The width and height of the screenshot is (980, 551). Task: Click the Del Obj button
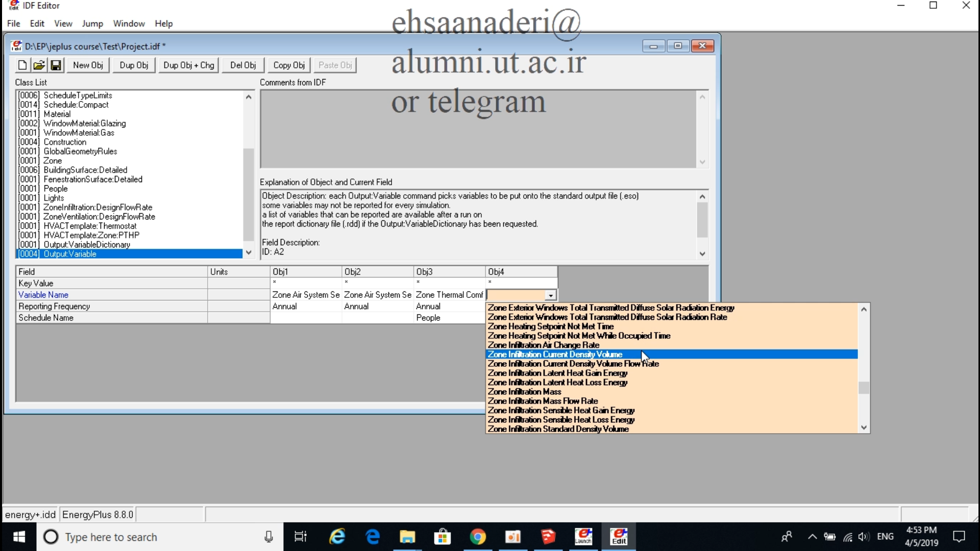(243, 65)
